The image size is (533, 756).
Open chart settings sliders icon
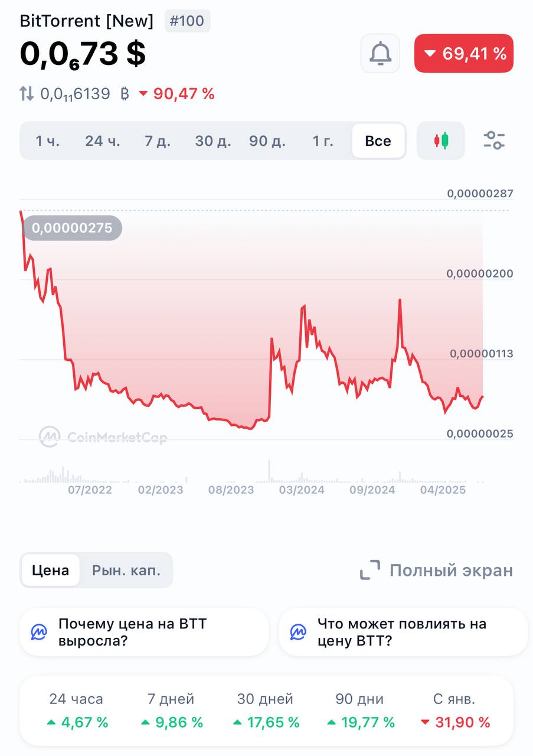(x=494, y=140)
